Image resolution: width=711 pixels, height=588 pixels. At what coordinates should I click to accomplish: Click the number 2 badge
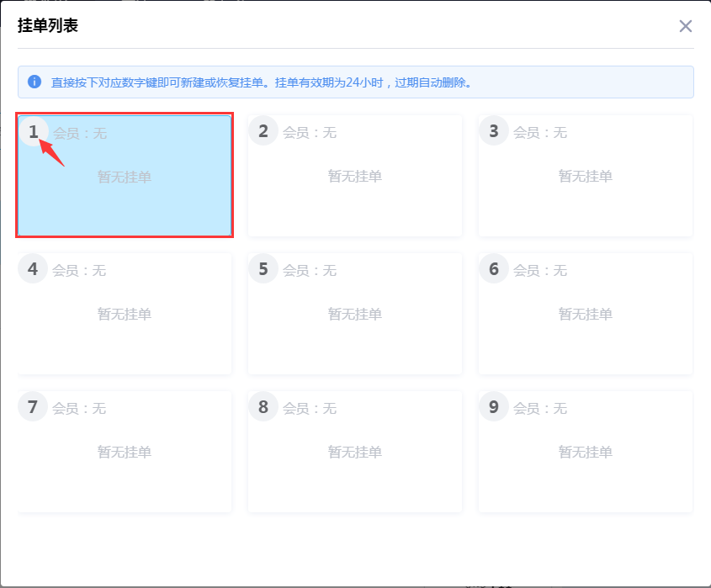point(263,130)
